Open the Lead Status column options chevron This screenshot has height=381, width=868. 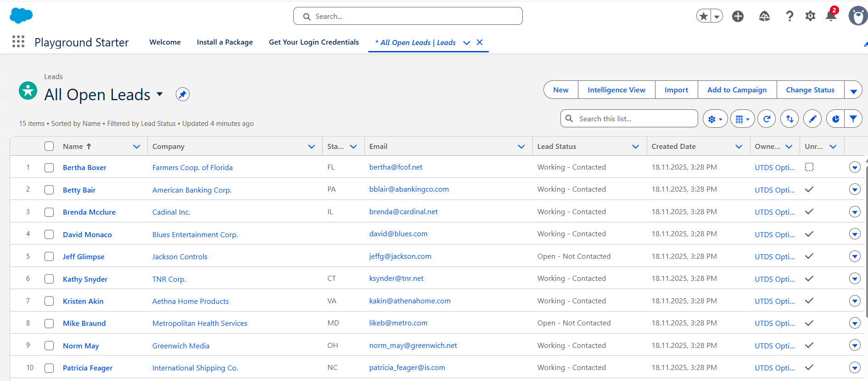tap(635, 147)
